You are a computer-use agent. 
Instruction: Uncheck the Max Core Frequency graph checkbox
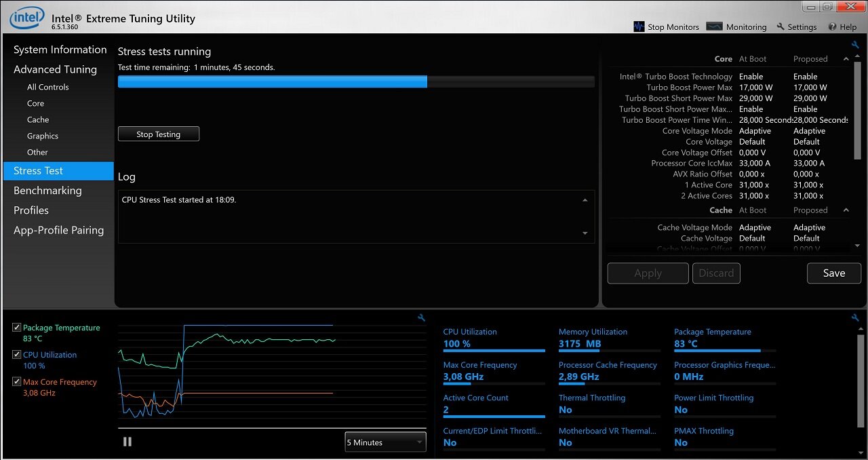pos(17,382)
